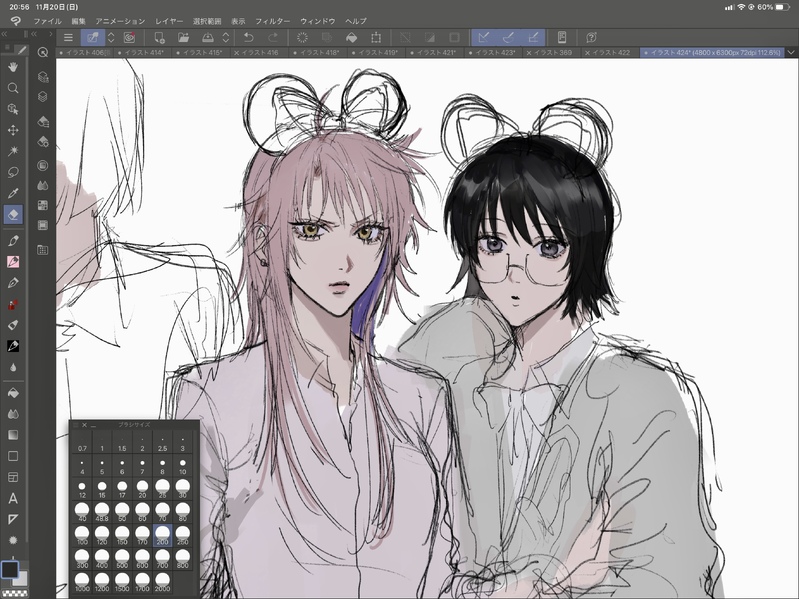Click the New document icon
The width and height of the screenshot is (799, 599).
159,37
